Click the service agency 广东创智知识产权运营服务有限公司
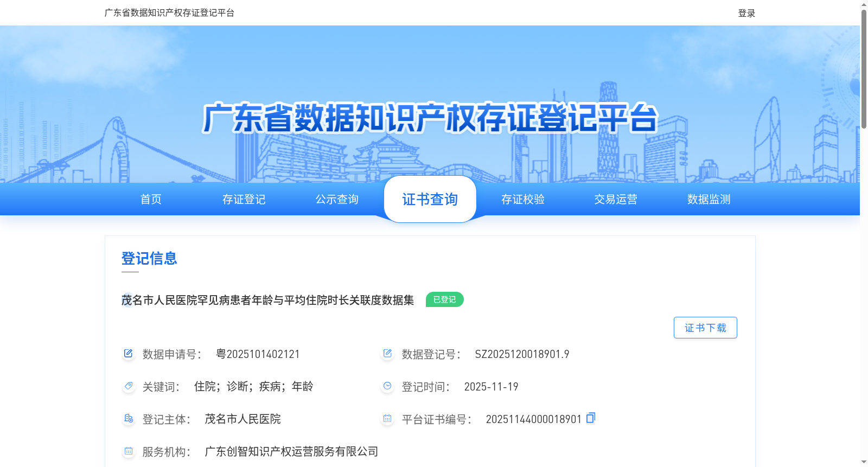This screenshot has height=467, width=868. click(x=291, y=451)
